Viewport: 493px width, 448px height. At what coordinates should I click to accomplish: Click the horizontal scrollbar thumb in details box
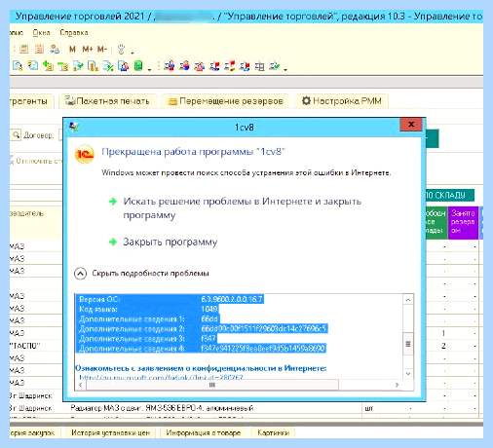(212, 385)
